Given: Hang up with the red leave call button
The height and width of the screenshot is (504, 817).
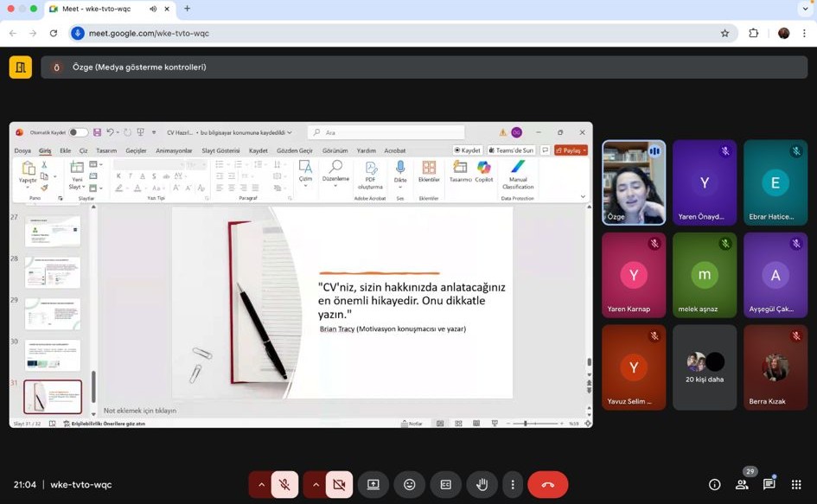Looking at the screenshot, I should click(x=547, y=485).
